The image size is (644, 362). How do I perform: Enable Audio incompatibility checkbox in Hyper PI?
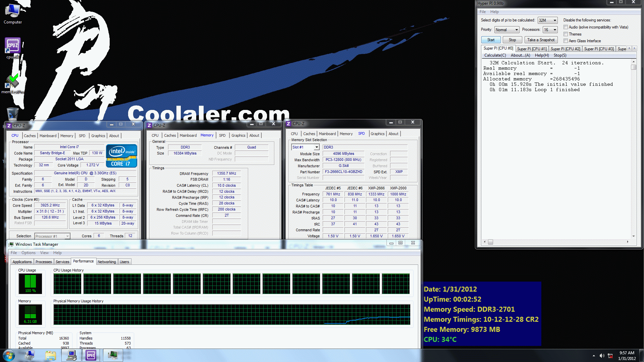pyautogui.click(x=566, y=27)
